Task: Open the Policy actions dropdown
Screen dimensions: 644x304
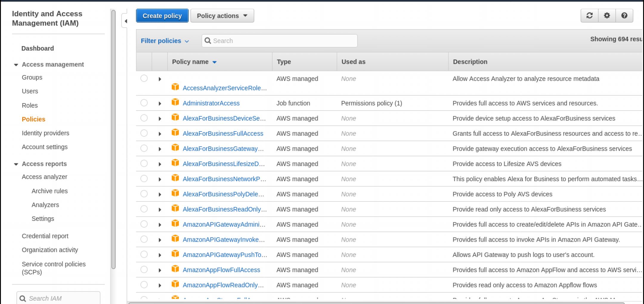Action: pos(222,16)
